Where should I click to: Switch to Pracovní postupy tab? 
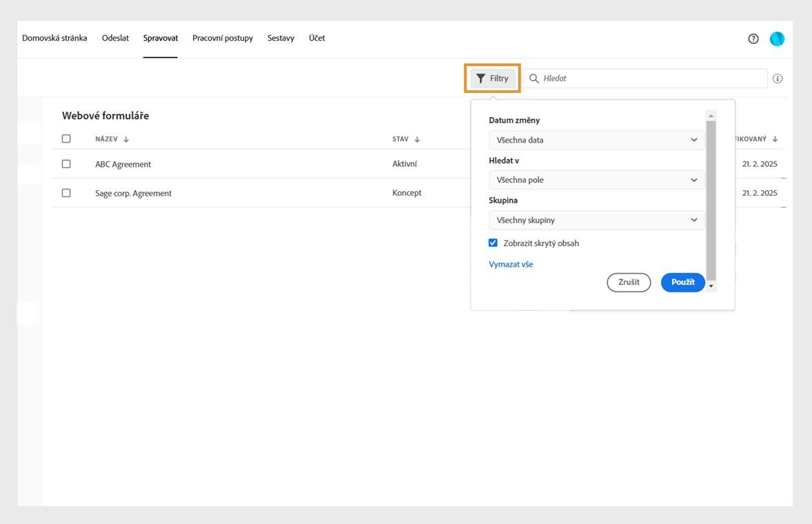point(222,38)
